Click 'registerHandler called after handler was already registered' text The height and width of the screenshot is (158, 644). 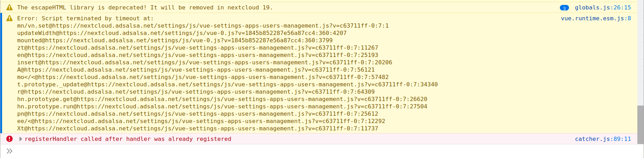[x=128, y=139]
